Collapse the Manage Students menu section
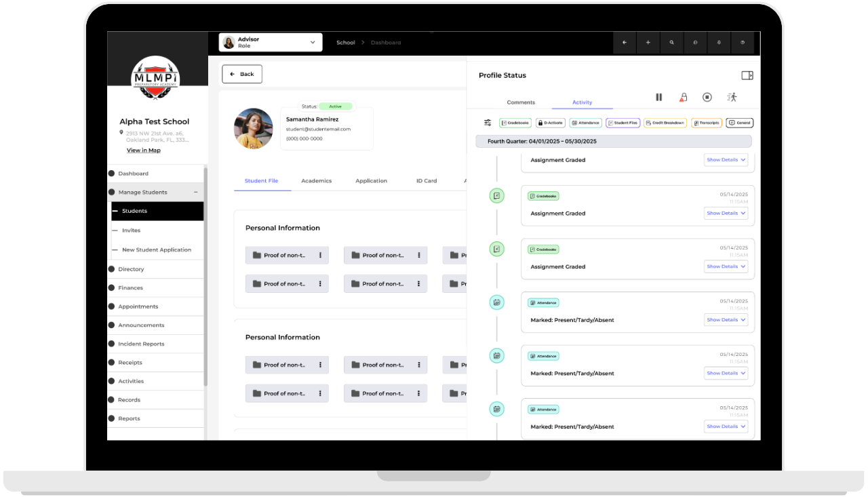This screenshot has height=497, width=868. click(x=195, y=193)
